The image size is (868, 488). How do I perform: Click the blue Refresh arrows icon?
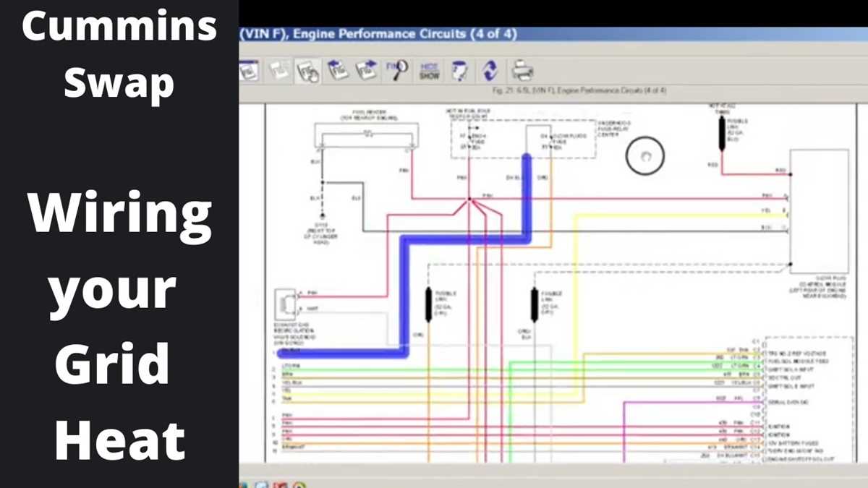490,70
